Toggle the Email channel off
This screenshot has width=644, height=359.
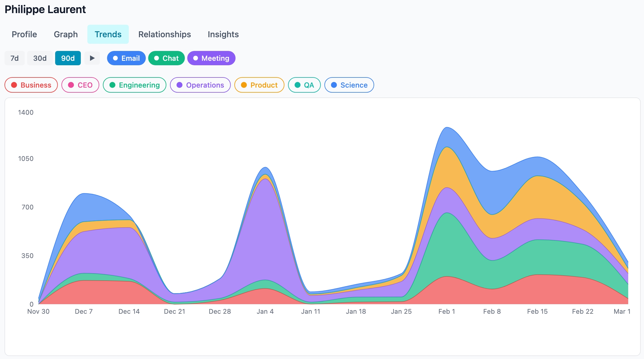coord(126,58)
